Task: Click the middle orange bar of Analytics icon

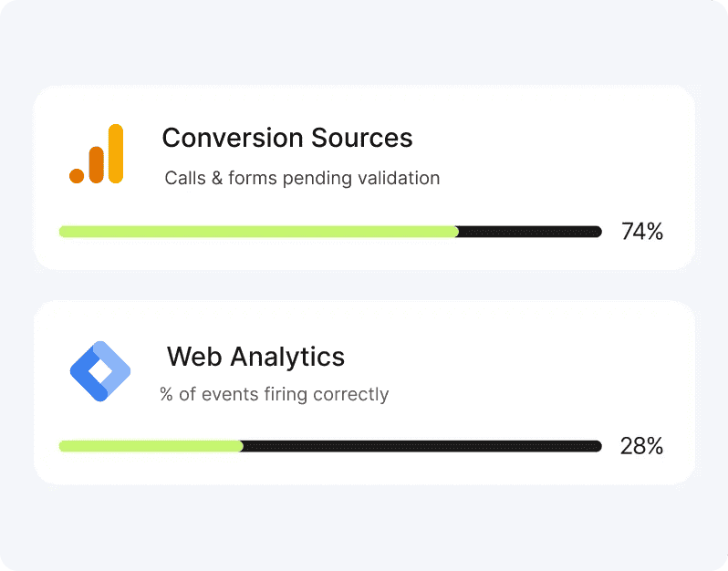Action: tap(96, 164)
